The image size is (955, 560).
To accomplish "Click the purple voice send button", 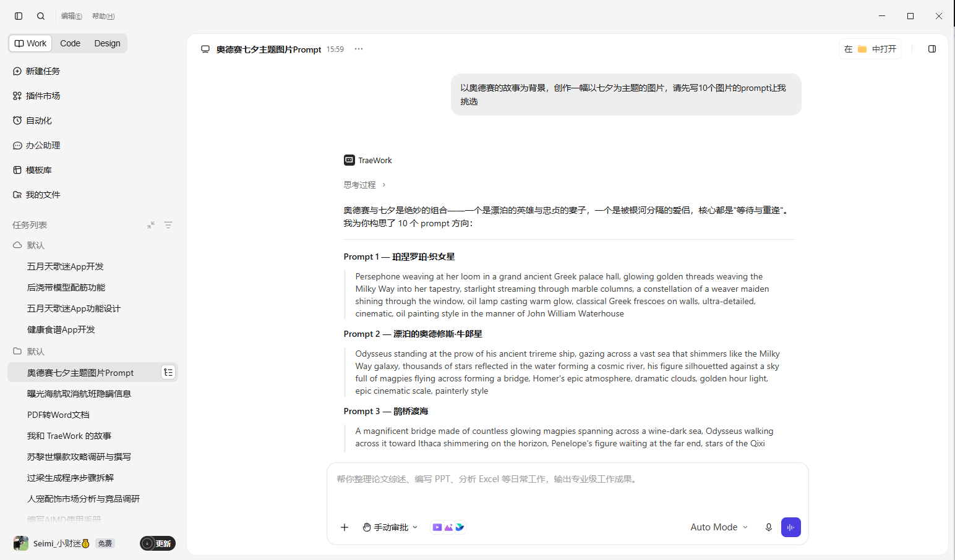I will [791, 527].
